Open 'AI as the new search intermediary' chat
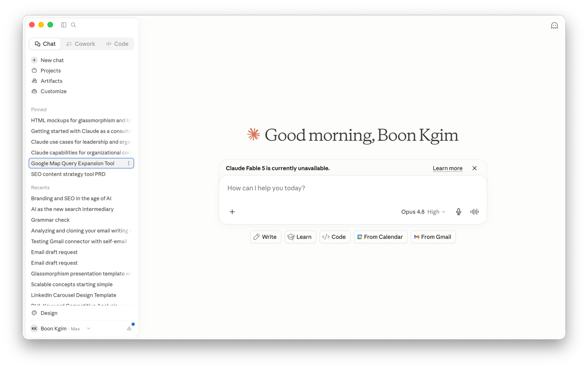This screenshot has height=369, width=588. click(x=81, y=209)
